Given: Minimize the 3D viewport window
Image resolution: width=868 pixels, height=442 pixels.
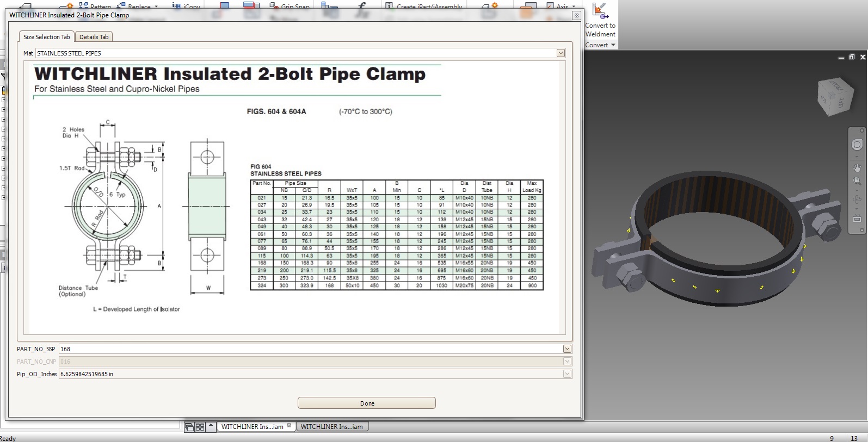Looking at the screenshot, I should (x=842, y=57).
